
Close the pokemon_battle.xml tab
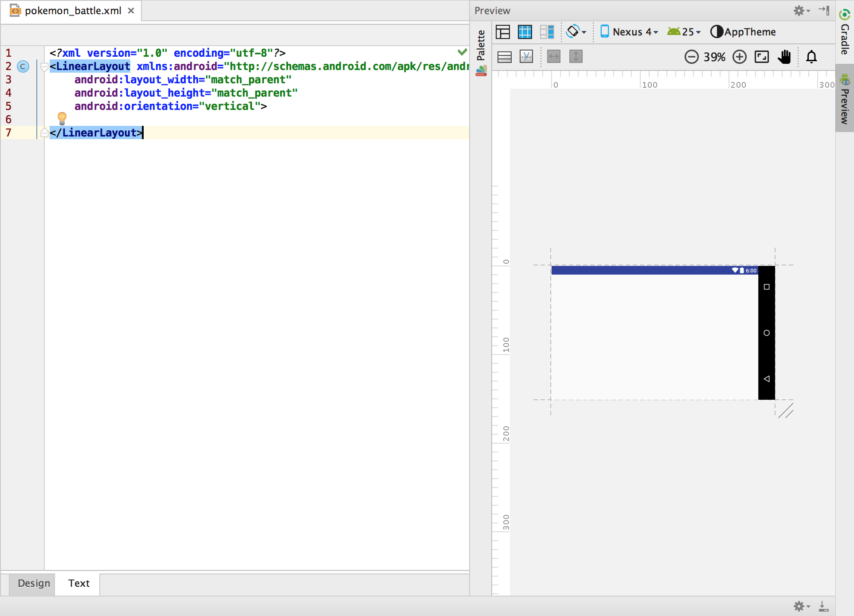[x=131, y=11]
